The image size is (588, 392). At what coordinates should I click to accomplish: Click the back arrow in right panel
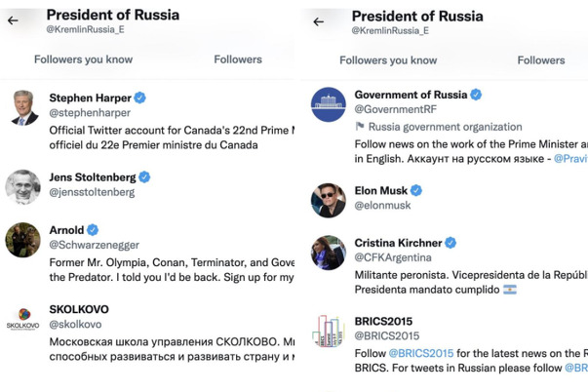pyautogui.click(x=318, y=21)
